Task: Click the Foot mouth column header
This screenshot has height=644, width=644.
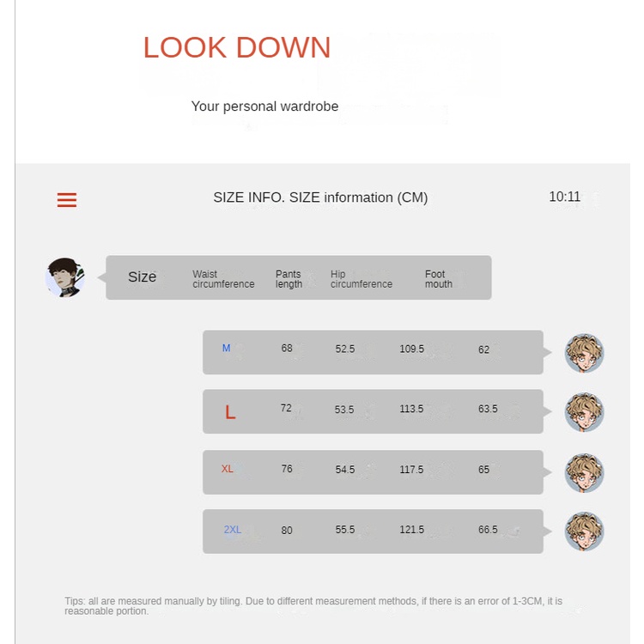Action: pos(438,279)
